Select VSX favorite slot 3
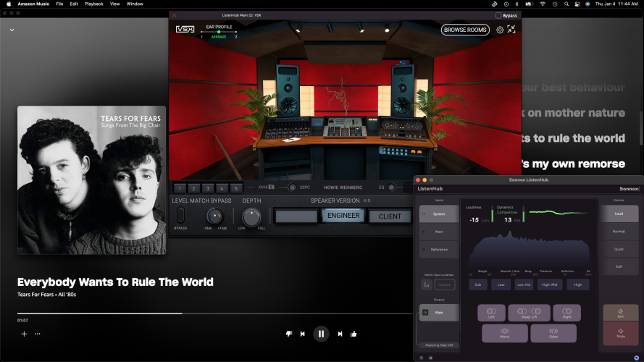The height and width of the screenshot is (362, 644). (208, 188)
